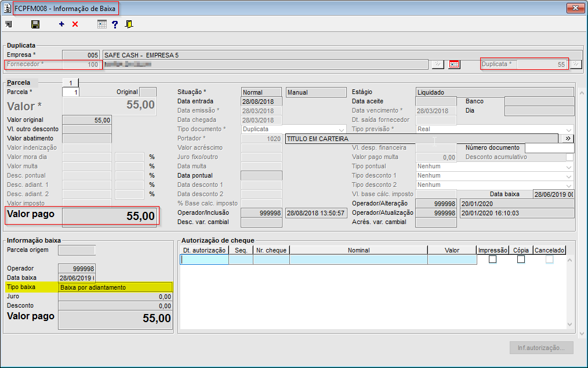Save record with the floppy disk icon

coord(35,24)
